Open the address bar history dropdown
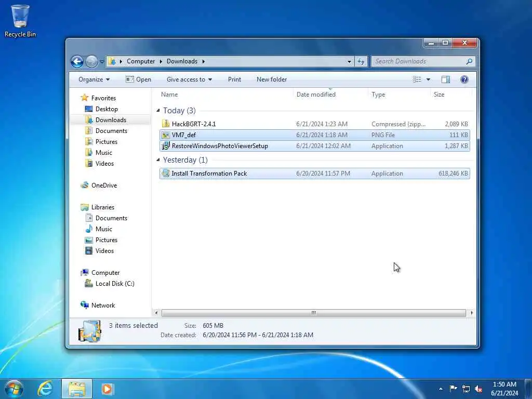This screenshot has height=399, width=532. pyautogui.click(x=349, y=61)
